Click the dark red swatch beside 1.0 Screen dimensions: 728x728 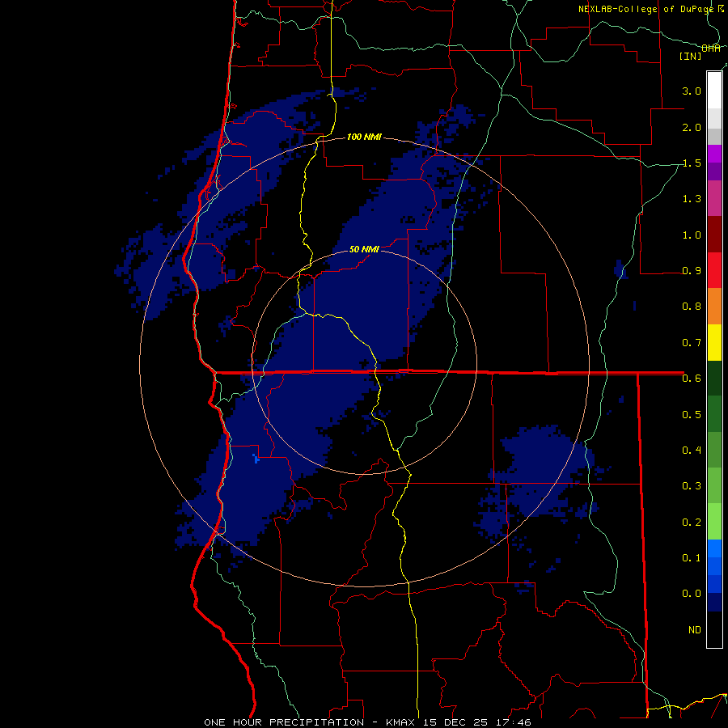(714, 235)
